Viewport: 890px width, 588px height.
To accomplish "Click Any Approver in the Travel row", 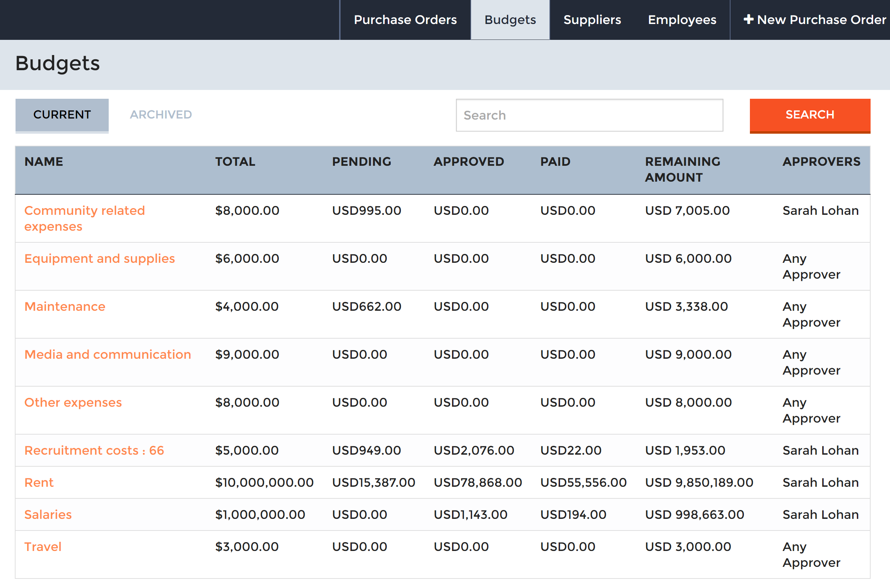I will click(x=811, y=554).
